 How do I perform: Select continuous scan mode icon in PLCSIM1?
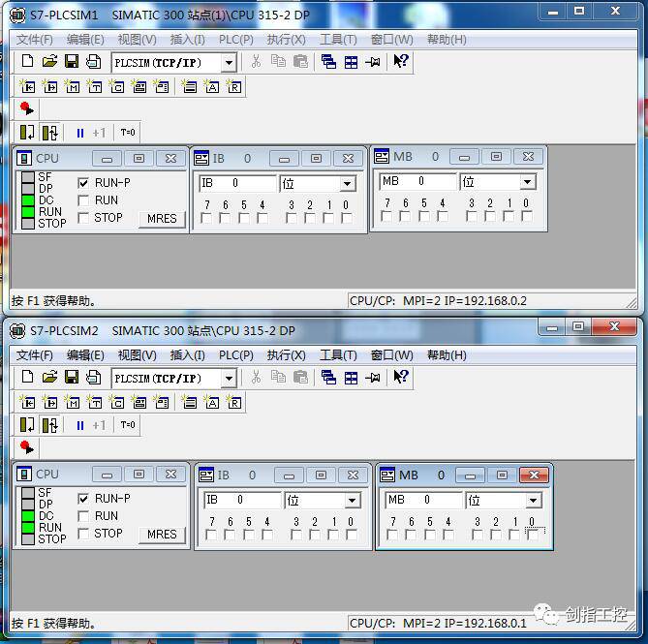click(x=50, y=133)
